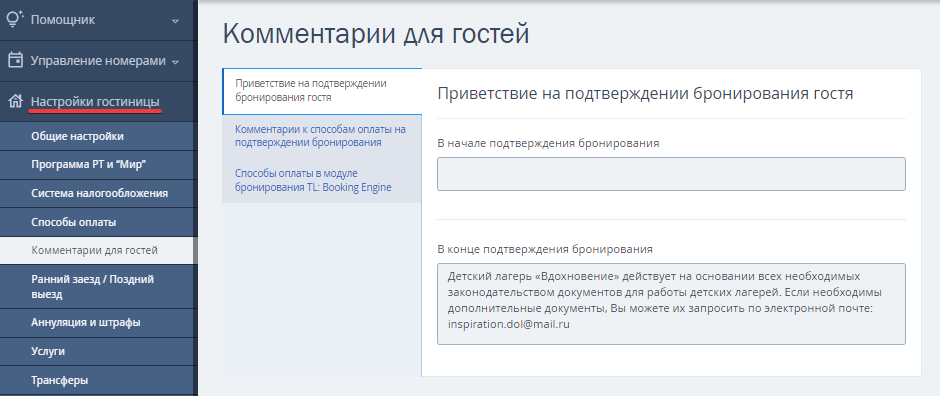Click the empty В начале подтверждения бронирования field

coord(671,174)
